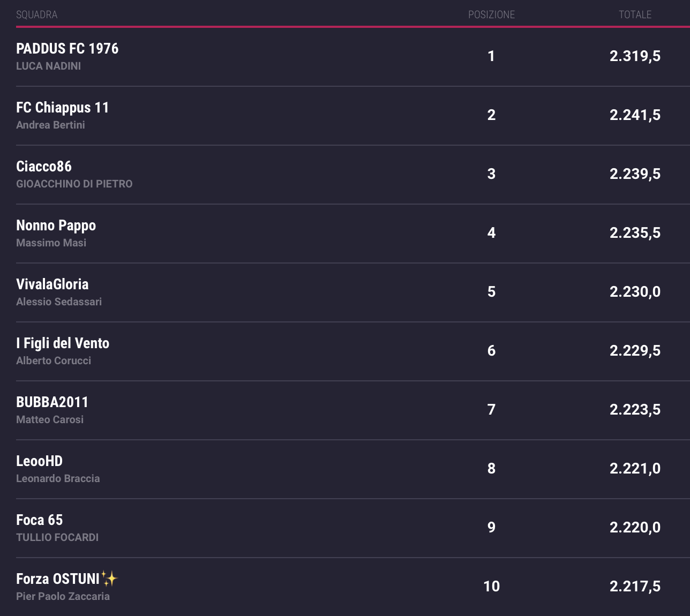This screenshot has width=690, height=616.
Task: Select the Ciacco86 team name
Action: pos(44,167)
